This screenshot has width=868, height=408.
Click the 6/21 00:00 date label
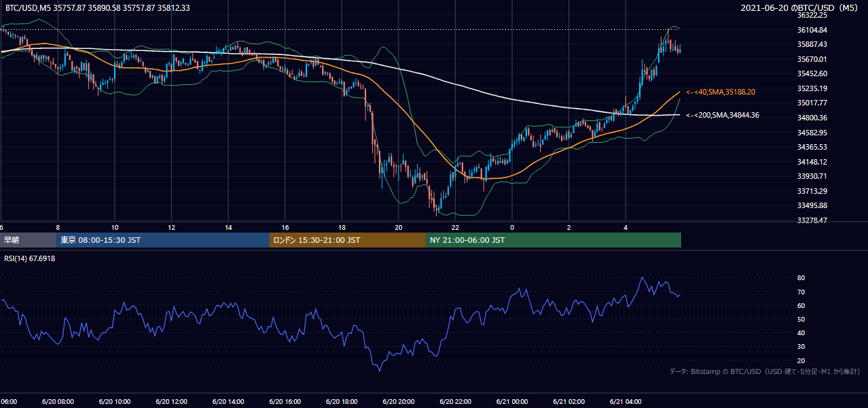(511, 401)
